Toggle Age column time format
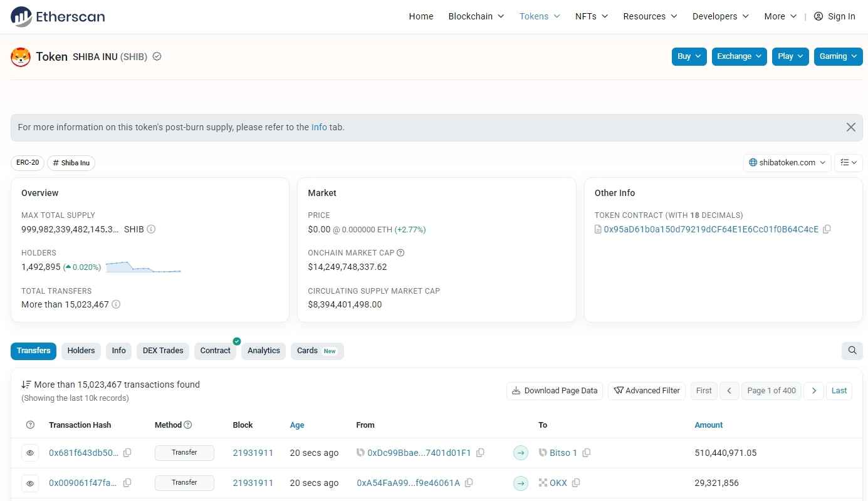Image resolution: width=868 pixels, height=501 pixels. pos(296,425)
